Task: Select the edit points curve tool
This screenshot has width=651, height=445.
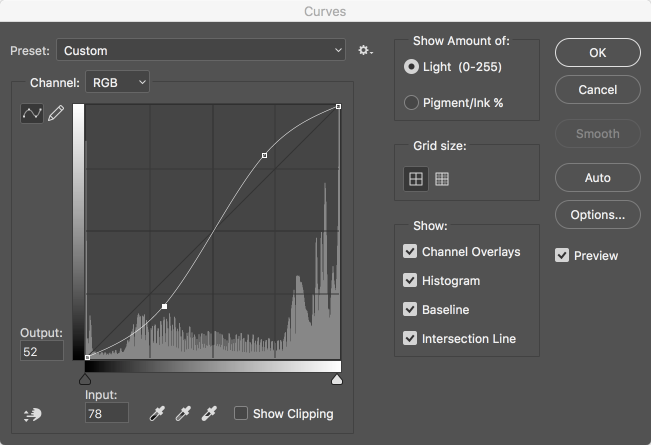Action: (32, 113)
